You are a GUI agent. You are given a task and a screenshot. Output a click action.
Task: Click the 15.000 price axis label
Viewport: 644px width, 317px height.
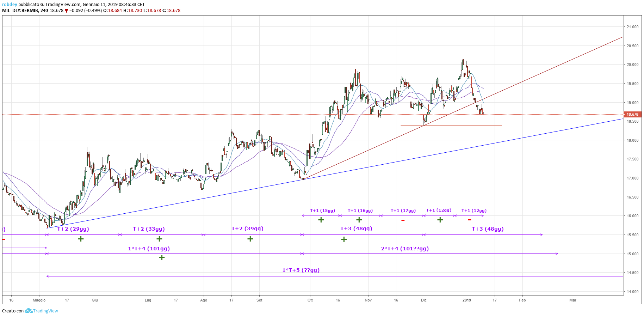(x=632, y=254)
